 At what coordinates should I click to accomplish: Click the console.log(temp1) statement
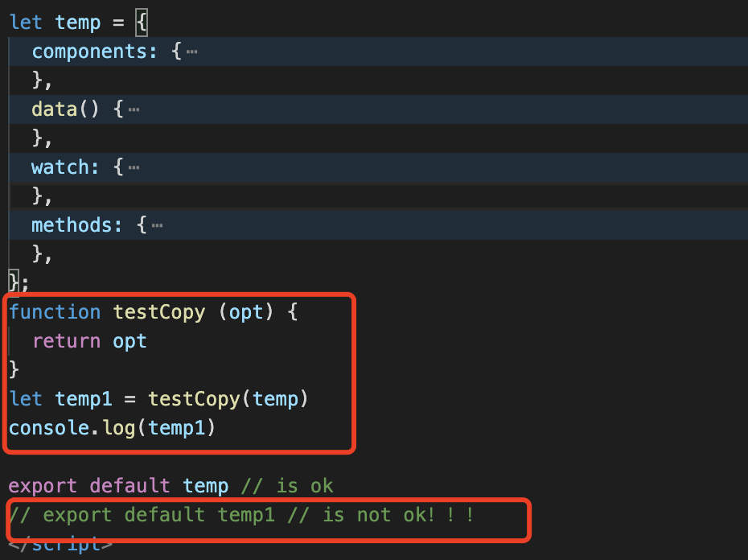[112, 428]
